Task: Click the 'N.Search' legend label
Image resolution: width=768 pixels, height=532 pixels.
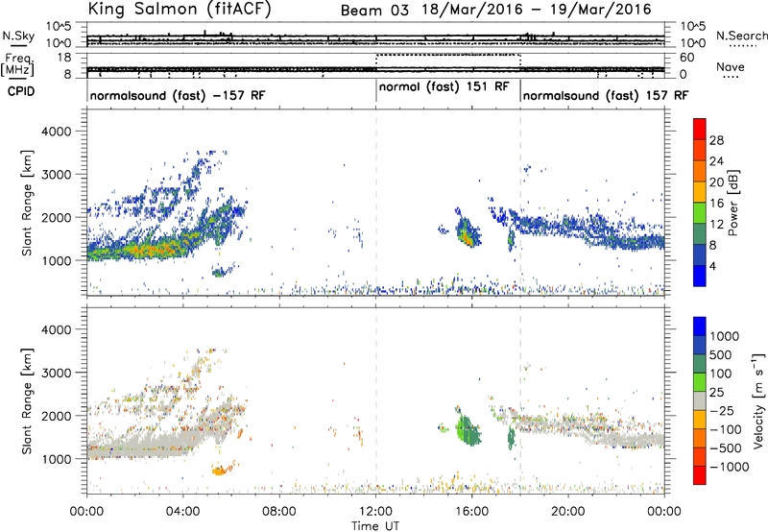Action: pyautogui.click(x=741, y=36)
